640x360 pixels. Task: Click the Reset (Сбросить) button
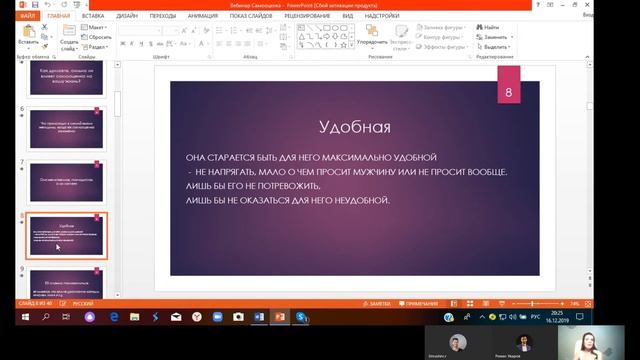tap(96, 37)
